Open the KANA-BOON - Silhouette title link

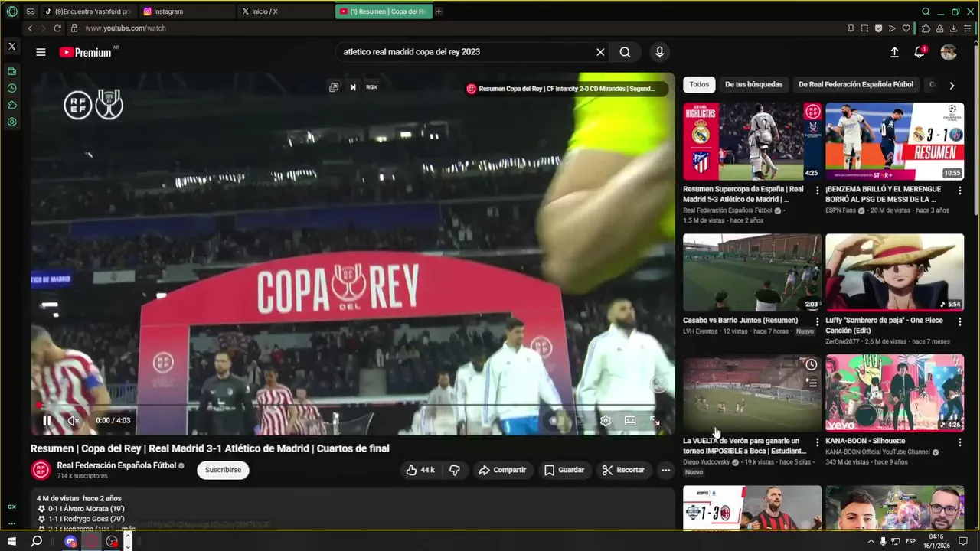865,441
